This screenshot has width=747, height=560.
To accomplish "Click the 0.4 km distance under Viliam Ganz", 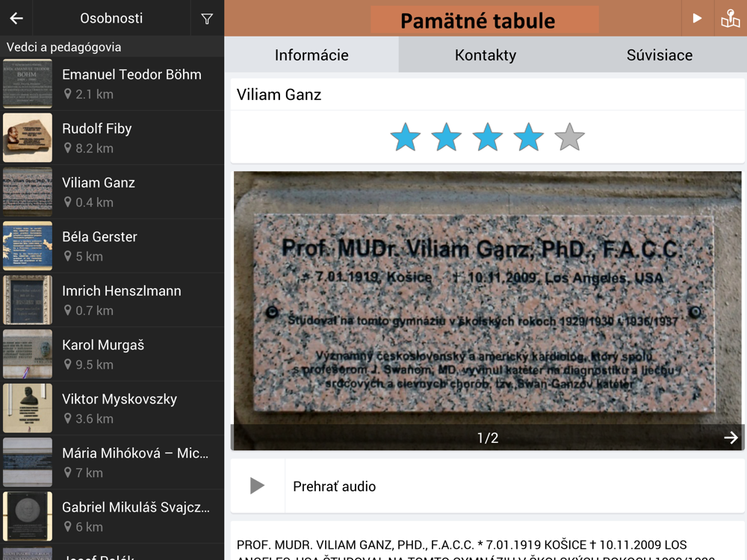I will [x=94, y=202].
